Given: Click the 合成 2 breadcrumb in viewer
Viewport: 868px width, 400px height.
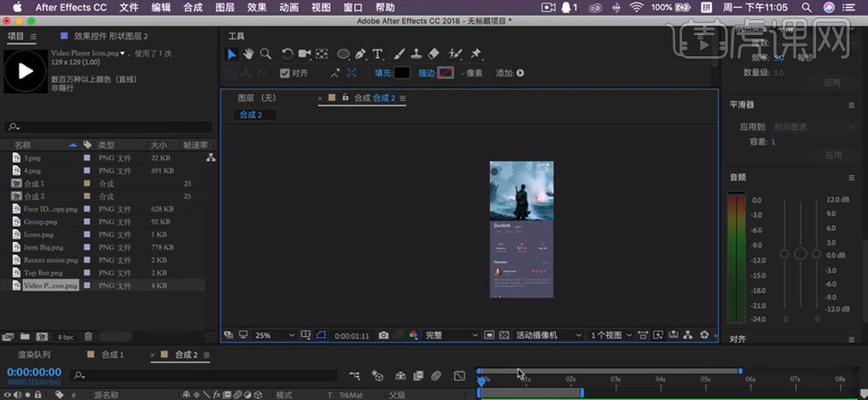Looking at the screenshot, I should click(x=250, y=115).
